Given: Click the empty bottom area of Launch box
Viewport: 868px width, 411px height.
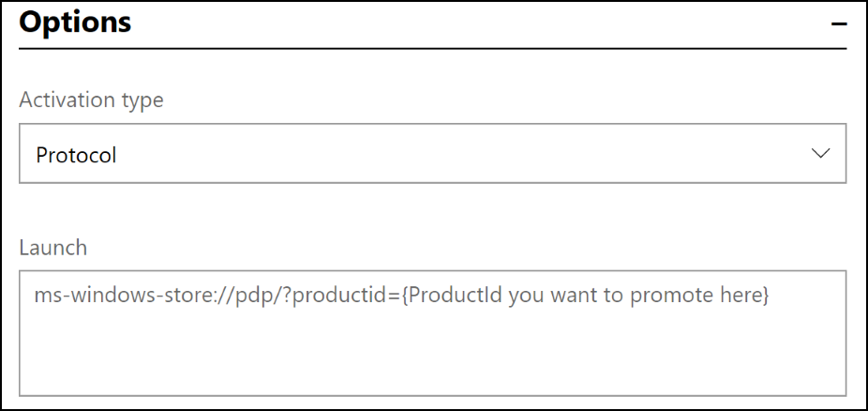Looking at the screenshot, I should tap(432, 366).
